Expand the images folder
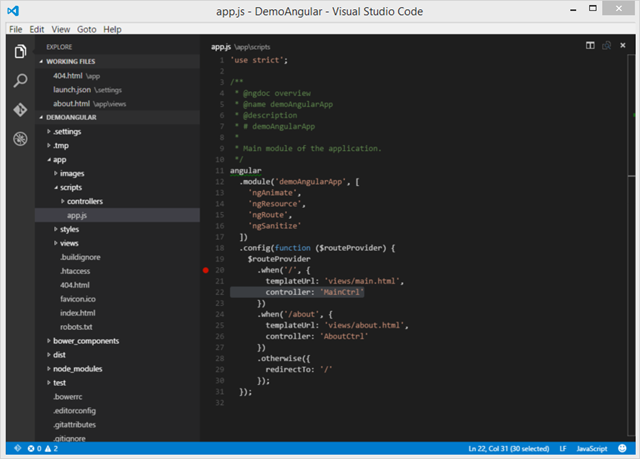Viewport: 640px width, 459px height. [56, 173]
